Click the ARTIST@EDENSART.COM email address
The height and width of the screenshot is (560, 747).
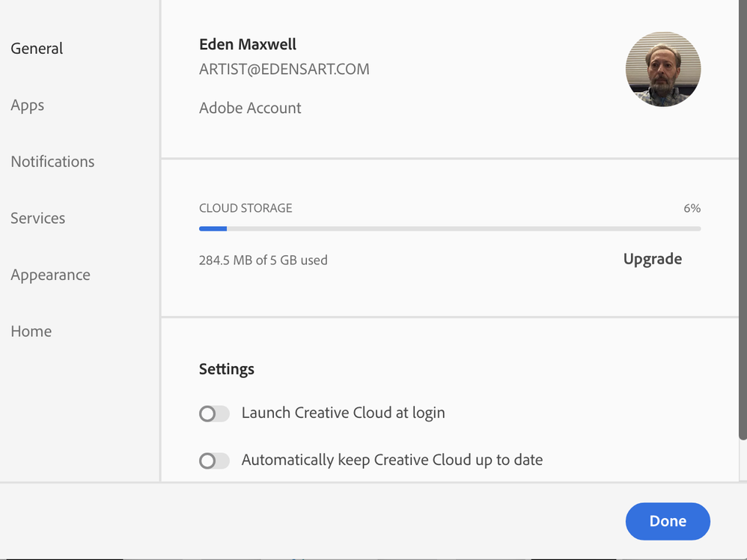284,70
